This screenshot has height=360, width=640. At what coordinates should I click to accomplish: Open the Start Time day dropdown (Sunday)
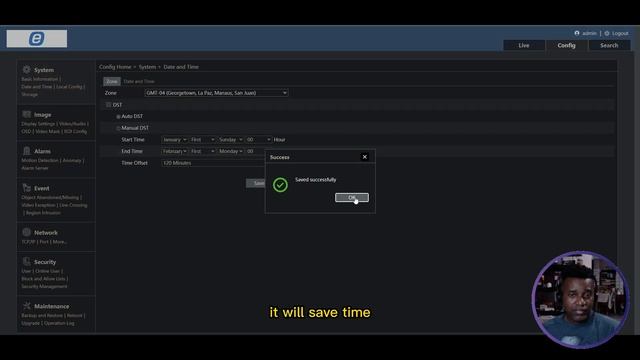231,140
